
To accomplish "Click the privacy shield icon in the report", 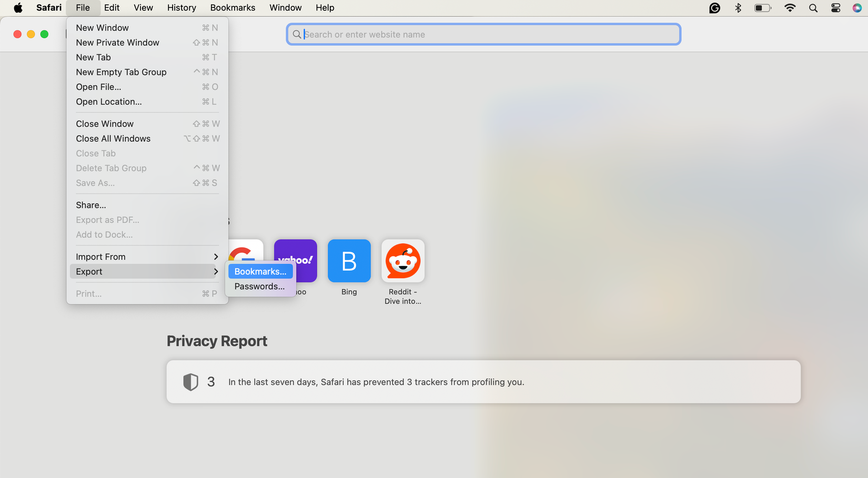I will [x=190, y=382].
